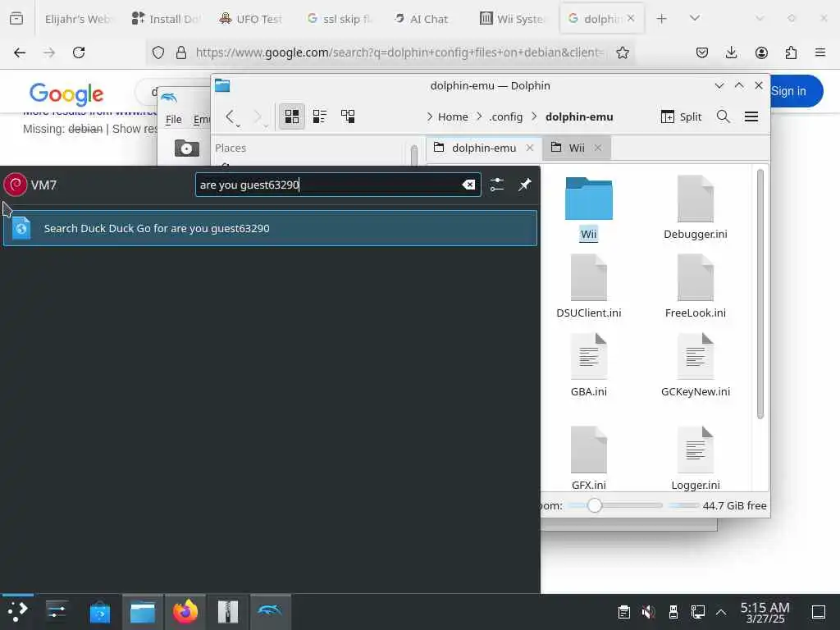This screenshot has width=840, height=630.
Task: Click dolphin-emu breadcrumb segment
Action: (x=579, y=116)
